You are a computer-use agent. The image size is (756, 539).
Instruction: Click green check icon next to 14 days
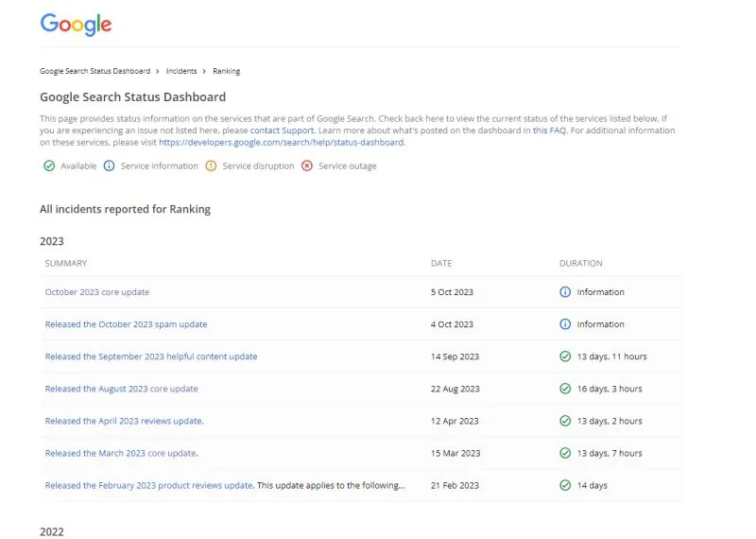565,485
